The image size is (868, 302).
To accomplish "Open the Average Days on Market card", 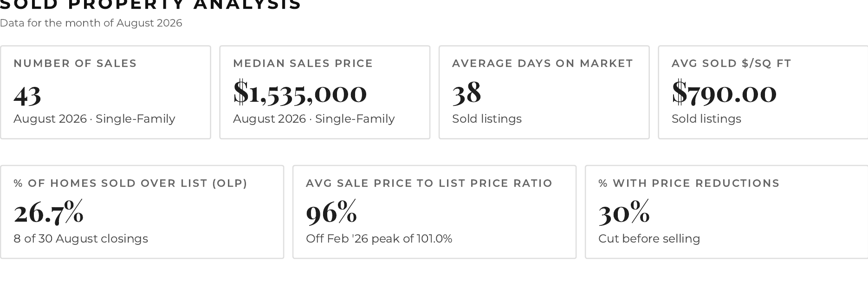I will tap(544, 92).
